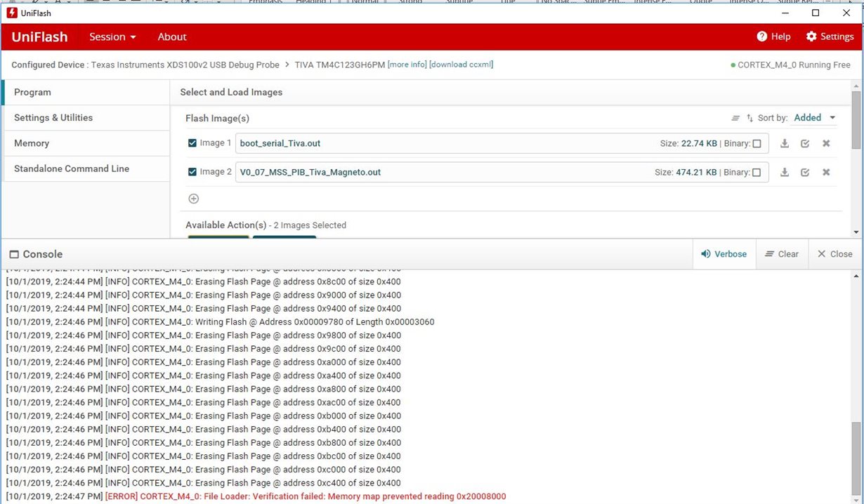Click the console scrollbar thumb
Viewport: 864px width, 504px height.
coord(856,460)
